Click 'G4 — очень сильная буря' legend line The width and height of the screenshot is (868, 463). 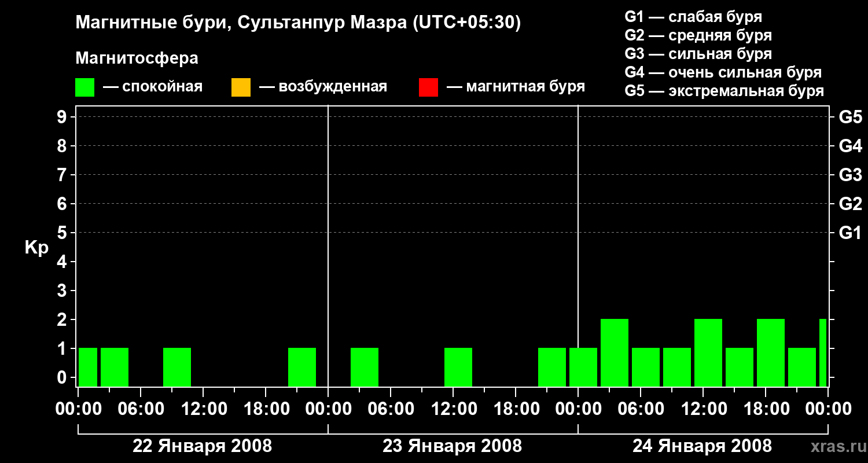(723, 72)
